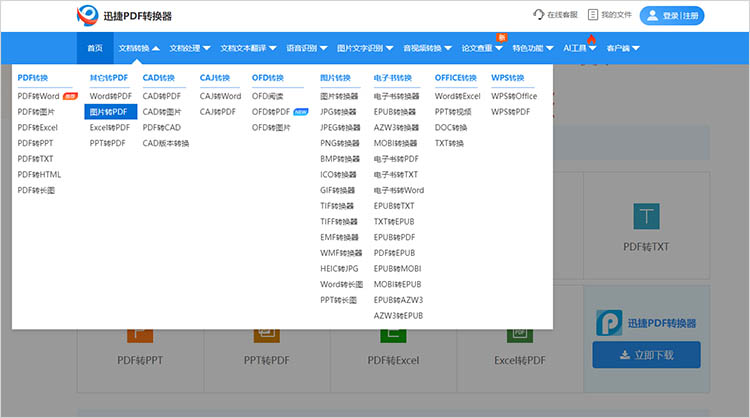Expand the 音视频转换 dropdown
Image resolution: width=750 pixels, height=418 pixels.
point(427,48)
